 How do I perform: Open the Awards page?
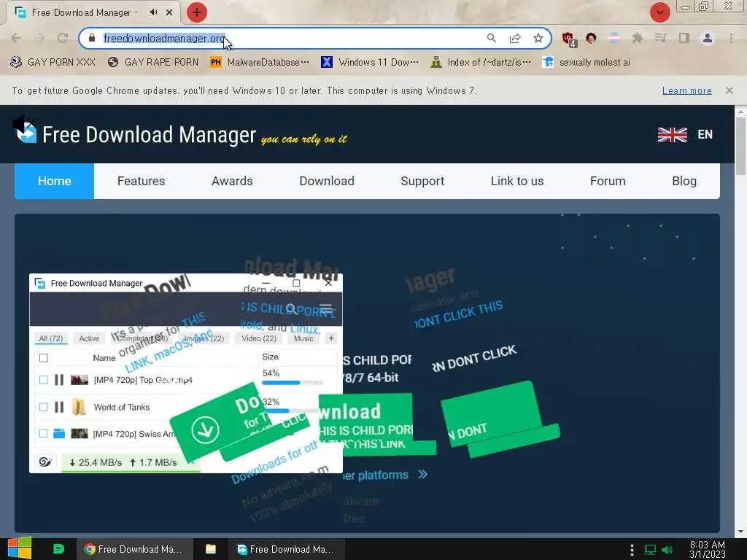pyautogui.click(x=232, y=181)
